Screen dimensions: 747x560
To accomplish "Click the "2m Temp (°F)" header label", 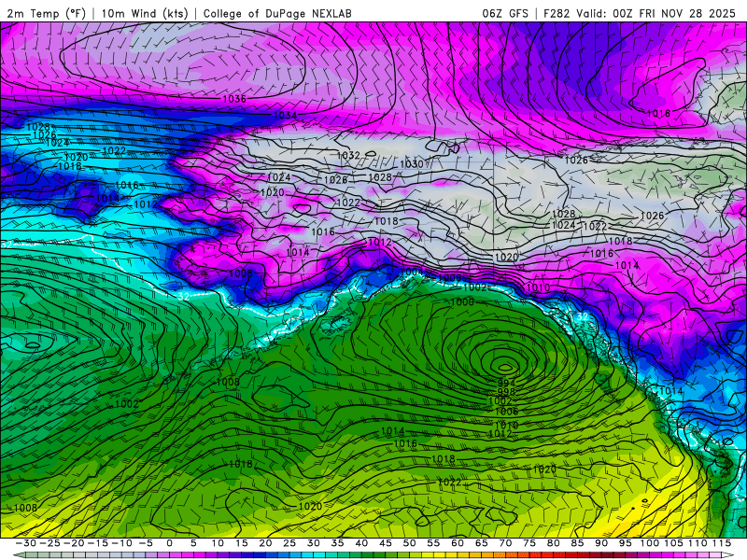I will click(x=46, y=13).
